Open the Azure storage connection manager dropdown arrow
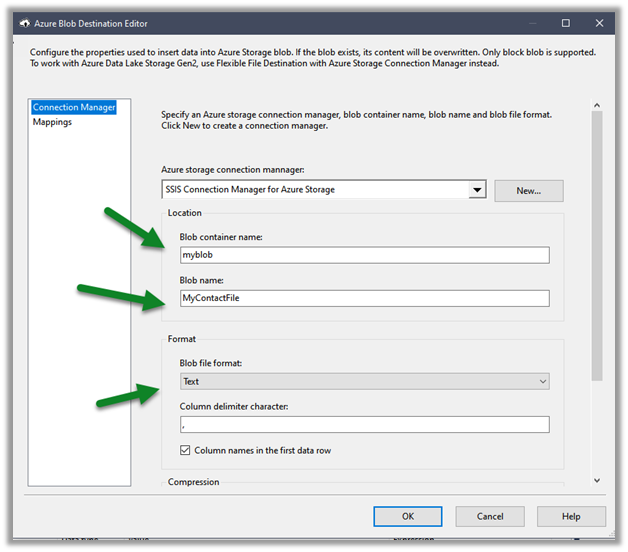The height and width of the screenshot is (552, 628). click(x=477, y=190)
